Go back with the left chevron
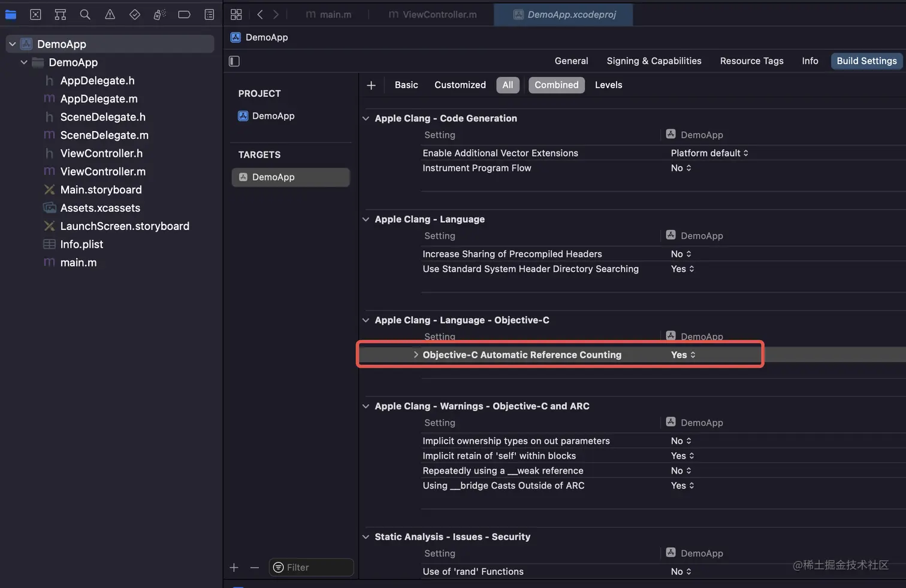906x588 pixels. 260,14
